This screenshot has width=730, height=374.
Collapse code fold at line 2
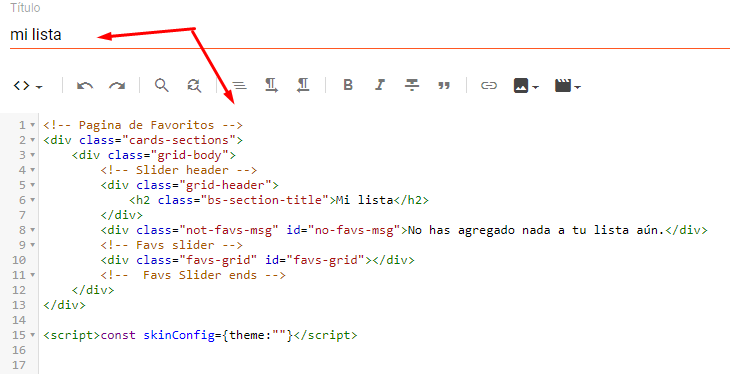pos(33,140)
